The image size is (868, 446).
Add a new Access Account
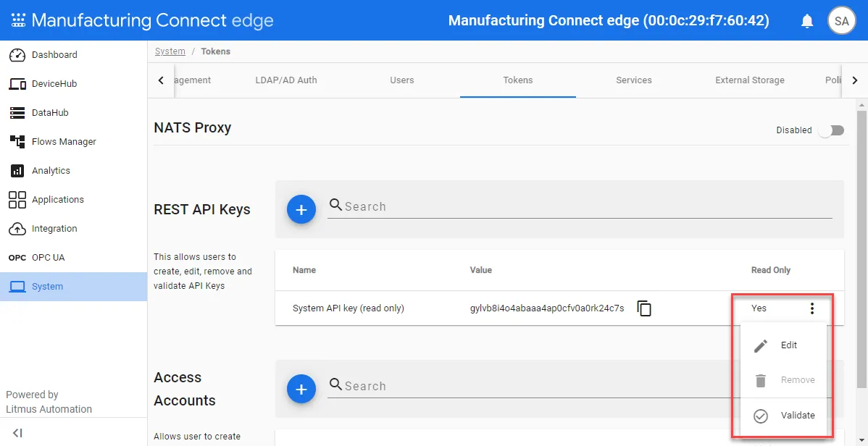click(301, 390)
